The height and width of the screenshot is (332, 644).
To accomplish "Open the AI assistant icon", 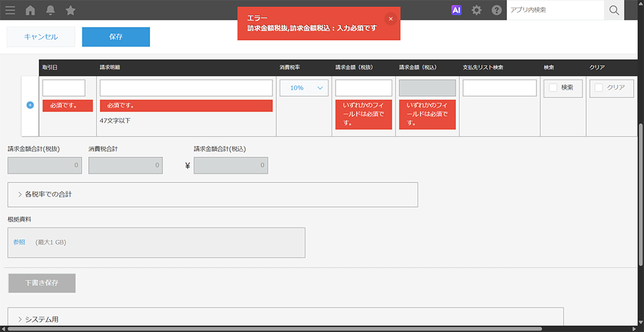I will [457, 10].
